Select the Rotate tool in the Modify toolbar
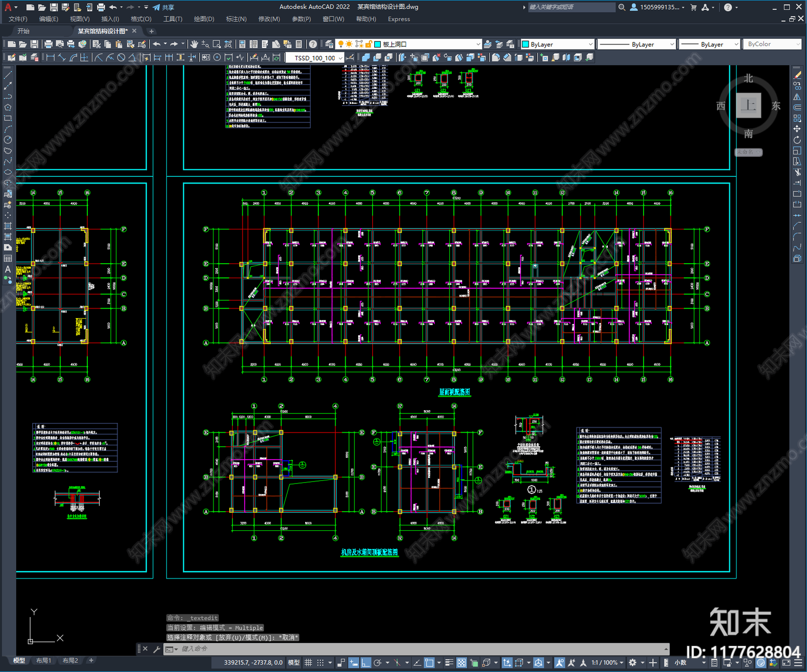This screenshot has height=672, width=807. click(797, 140)
